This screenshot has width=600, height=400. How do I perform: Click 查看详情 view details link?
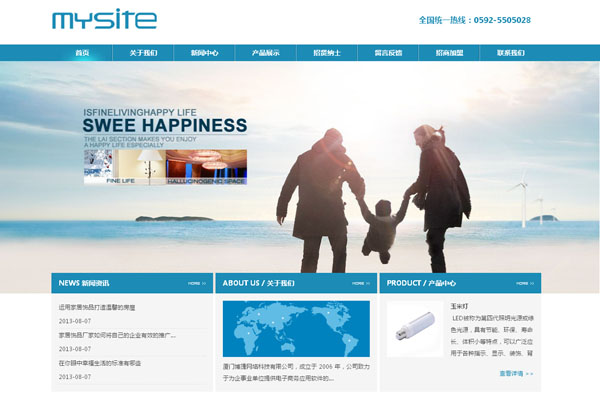pyautogui.click(x=516, y=373)
